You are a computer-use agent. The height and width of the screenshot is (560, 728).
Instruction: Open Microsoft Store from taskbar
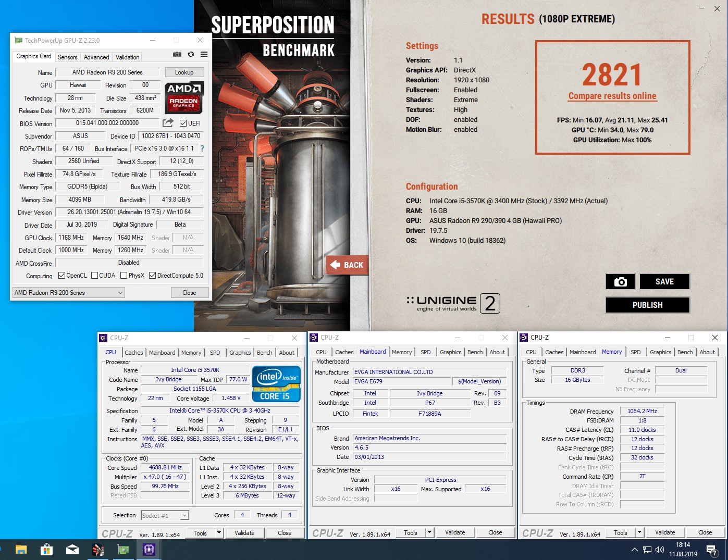coord(47,549)
